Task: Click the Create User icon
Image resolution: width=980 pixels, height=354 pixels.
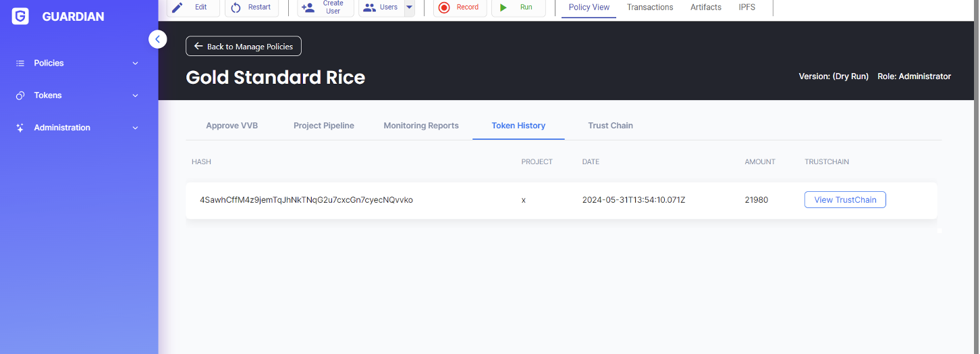Action: pos(308,7)
